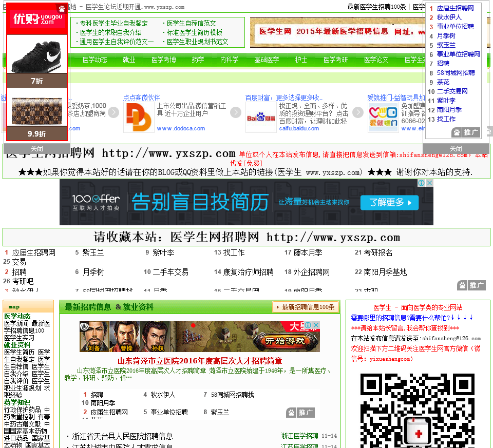
Task: Click the 曹操 character portrait
Action: (125, 337)
